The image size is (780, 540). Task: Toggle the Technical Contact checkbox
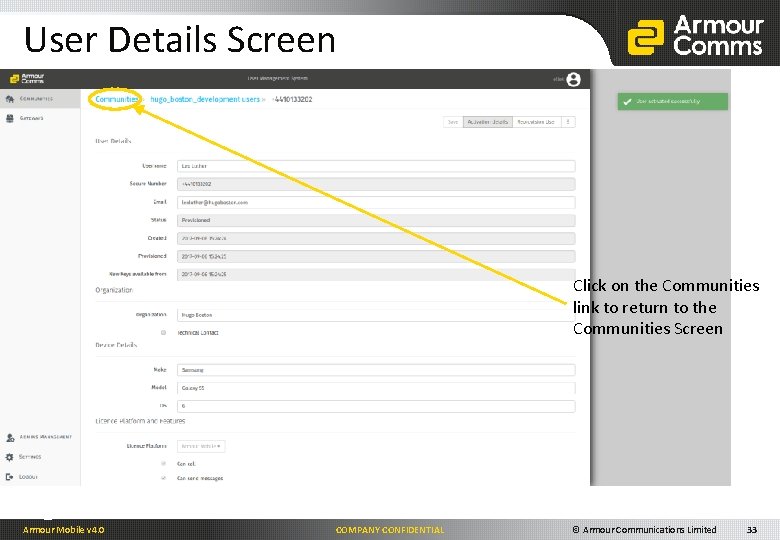click(163, 332)
